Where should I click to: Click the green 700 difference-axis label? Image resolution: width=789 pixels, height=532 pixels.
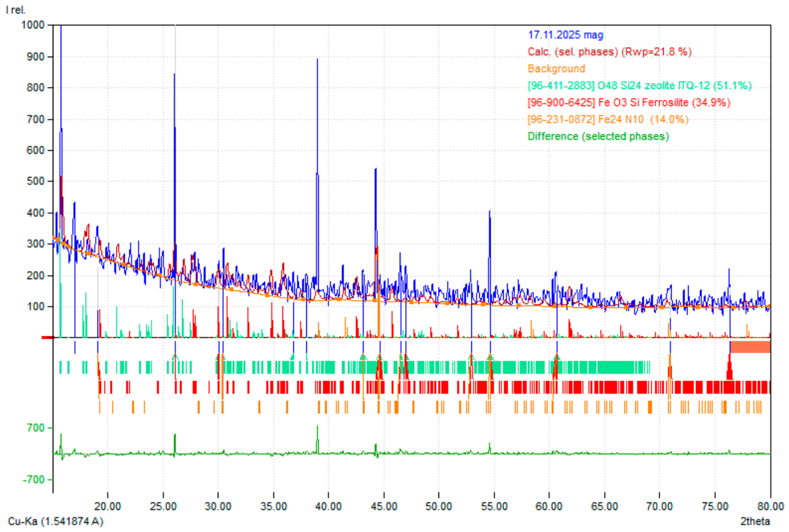tap(36, 428)
